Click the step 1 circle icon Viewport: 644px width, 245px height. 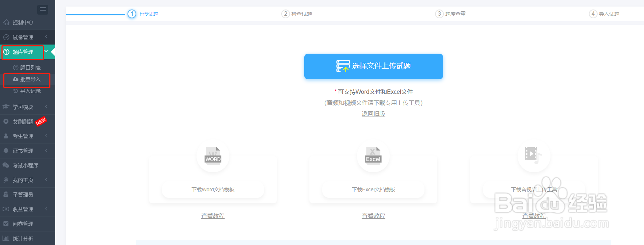[132, 14]
